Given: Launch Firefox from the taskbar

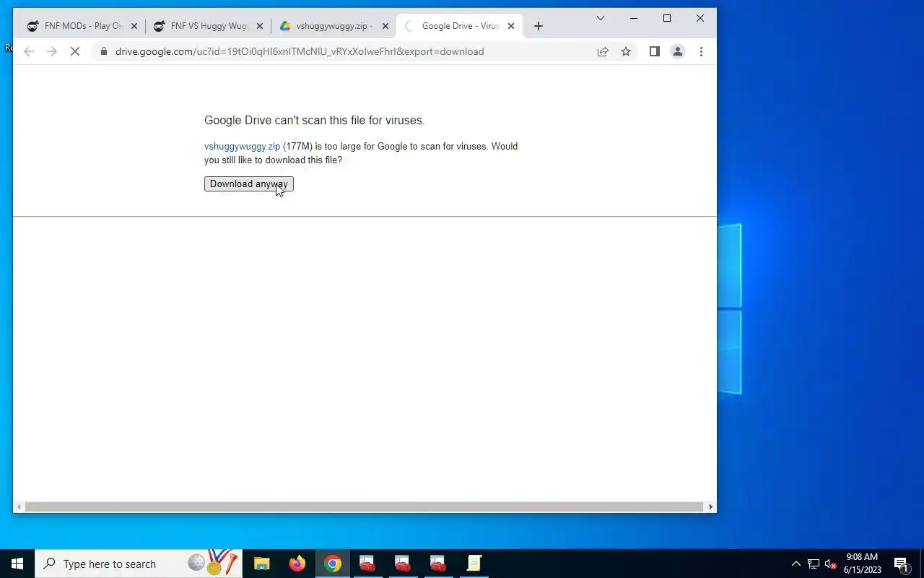Looking at the screenshot, I should [x=297, y=564].
